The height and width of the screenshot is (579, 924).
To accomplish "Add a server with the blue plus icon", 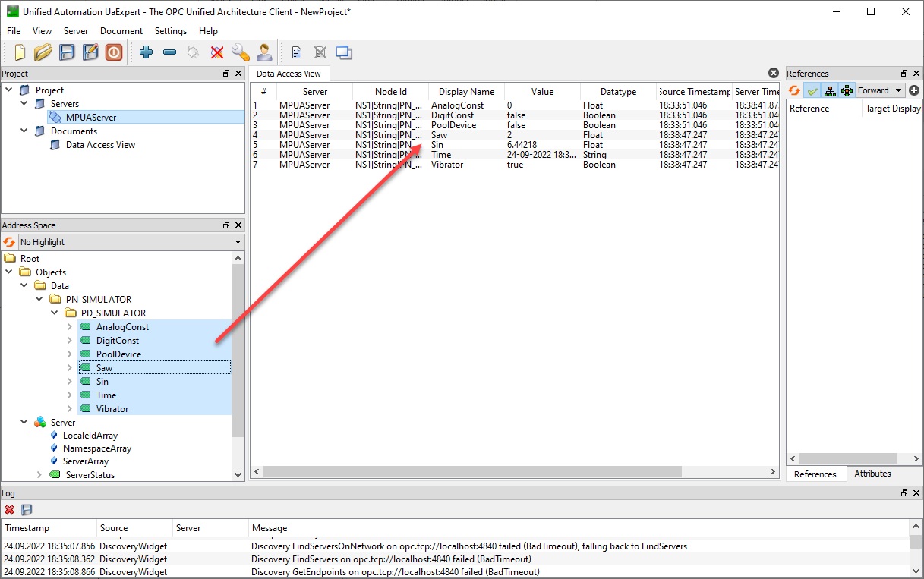I will pos(147,52).
